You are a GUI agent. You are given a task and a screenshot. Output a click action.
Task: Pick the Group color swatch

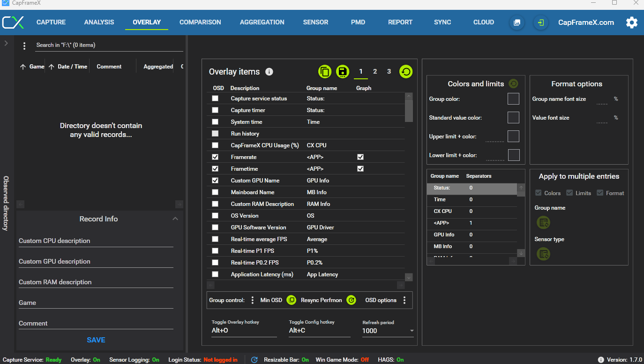click(514, 99)
